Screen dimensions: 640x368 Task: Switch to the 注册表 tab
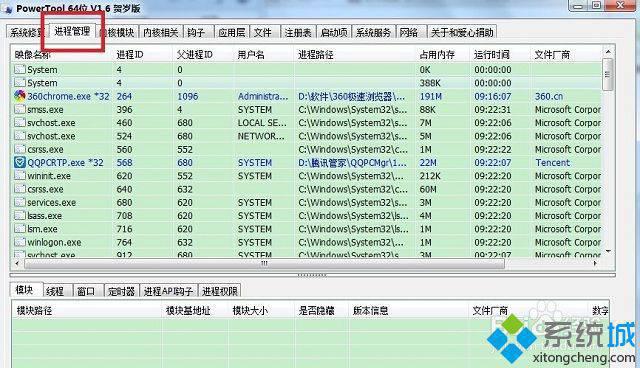point(298,32)
